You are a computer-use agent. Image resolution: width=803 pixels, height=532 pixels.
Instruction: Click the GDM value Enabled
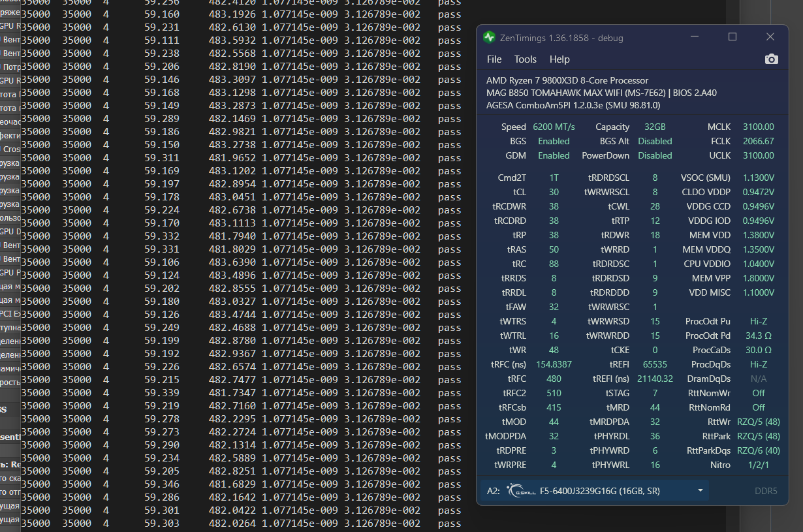tap(554, 156)
